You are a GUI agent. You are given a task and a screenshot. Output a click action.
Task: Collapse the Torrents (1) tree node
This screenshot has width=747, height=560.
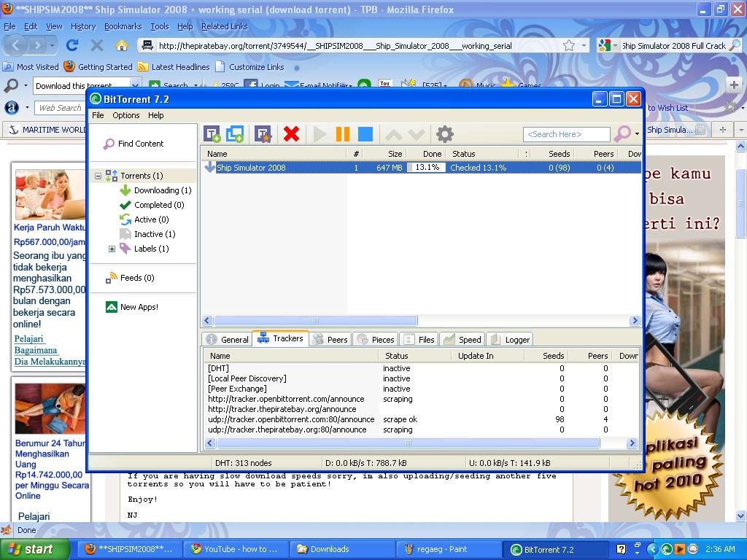tap(98, 176)
